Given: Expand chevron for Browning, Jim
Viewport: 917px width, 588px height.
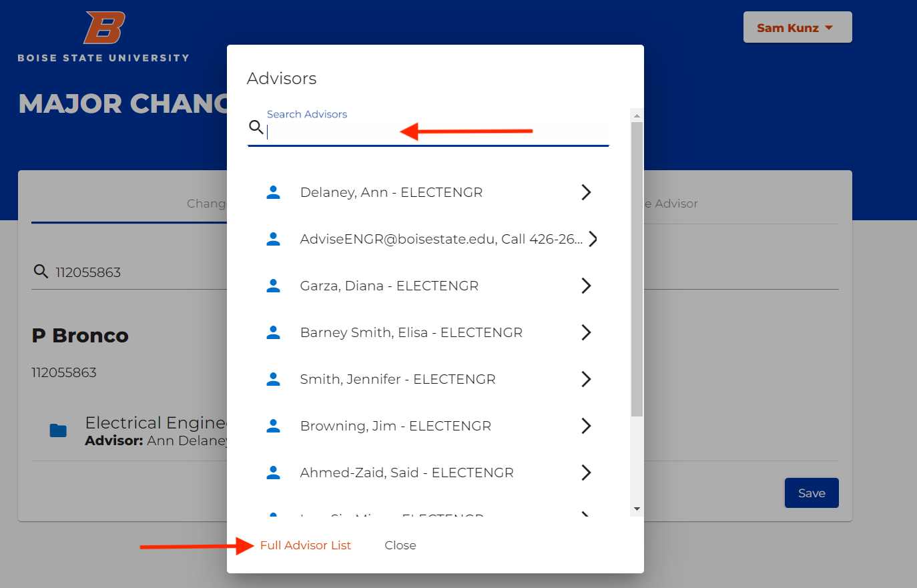Looking at the screenshot, I should [586, 426].
